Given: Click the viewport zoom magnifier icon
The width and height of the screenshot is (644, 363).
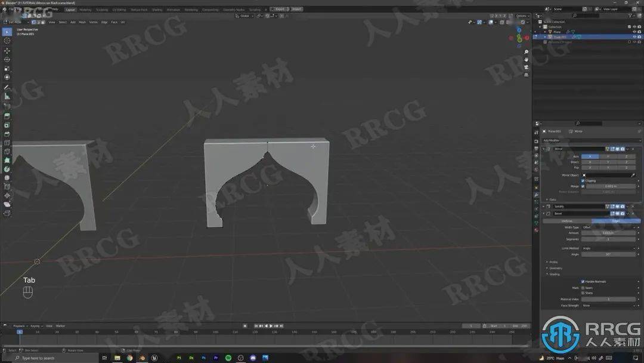Looking at the screenshot, I should coord(526,52).
